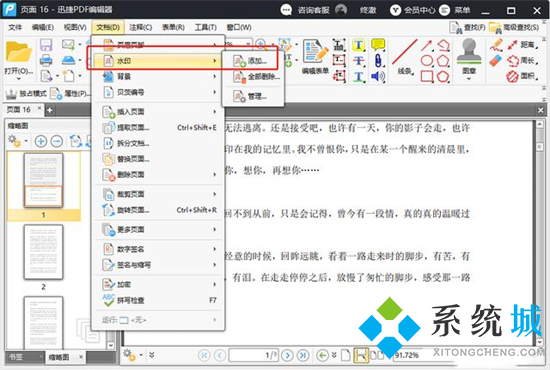Select the Underline Text T icon
The width and height of the screenshot is (550, 370).
tap(358, 76)
